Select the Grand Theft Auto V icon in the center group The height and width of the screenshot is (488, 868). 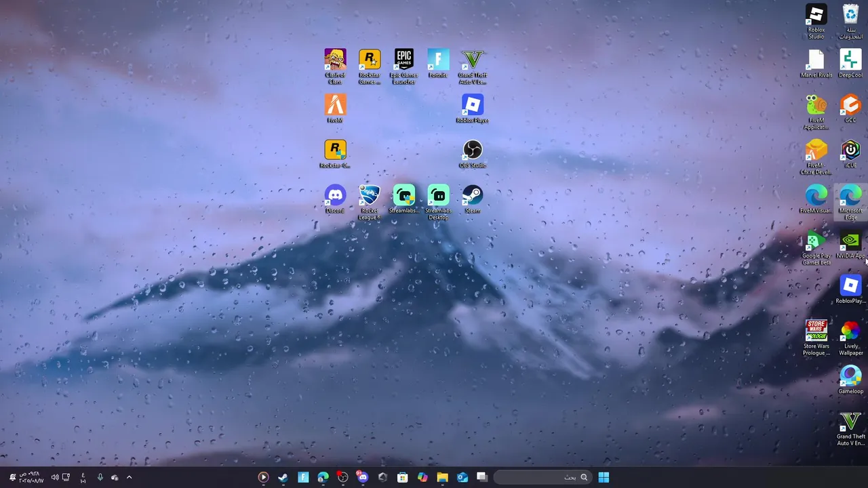point(473,66)
